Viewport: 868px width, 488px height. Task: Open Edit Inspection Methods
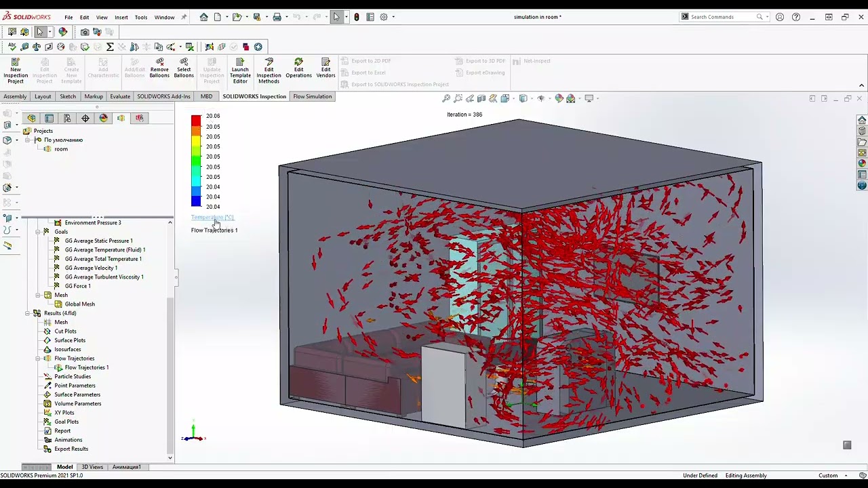tap(269, 70)
